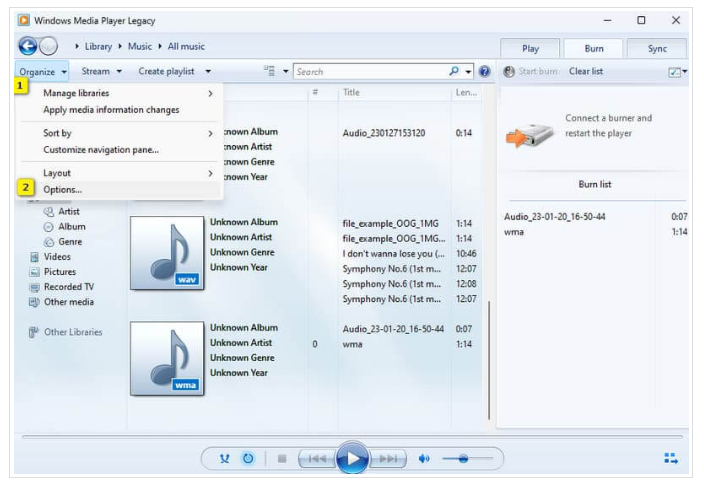Switch to the Play tab

530,48
